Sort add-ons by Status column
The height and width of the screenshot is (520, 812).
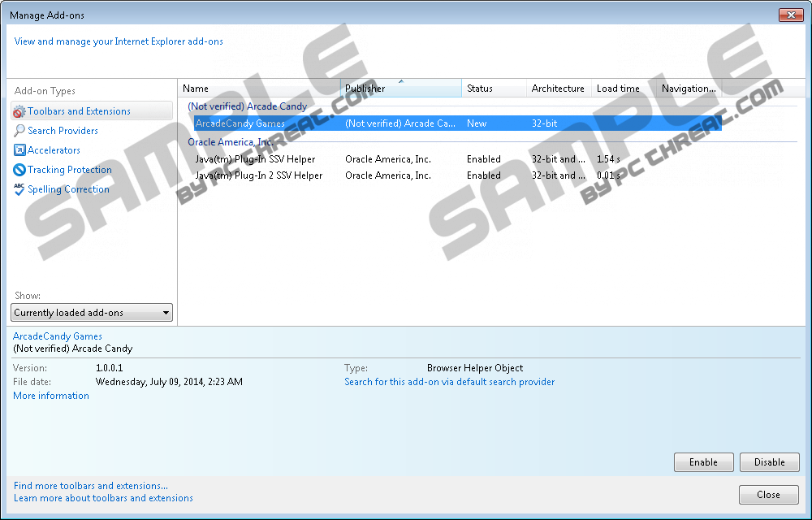pos(493,89)
